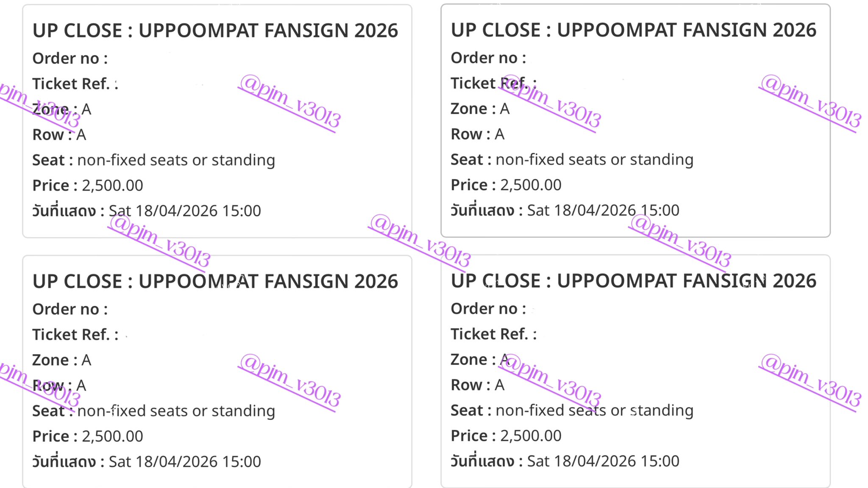The image size is (868, 488).
Task: Select the Order no label in top-left ticket
Action: click(70, 58)
